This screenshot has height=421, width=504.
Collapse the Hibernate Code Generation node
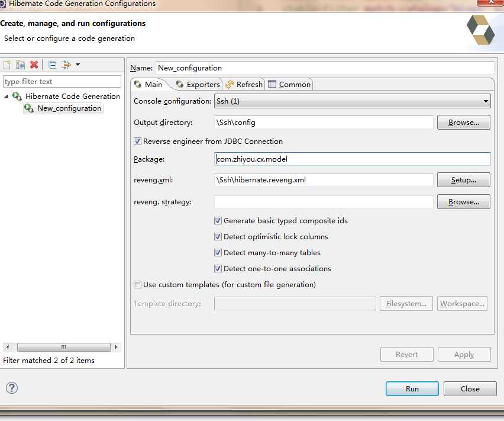6,97
